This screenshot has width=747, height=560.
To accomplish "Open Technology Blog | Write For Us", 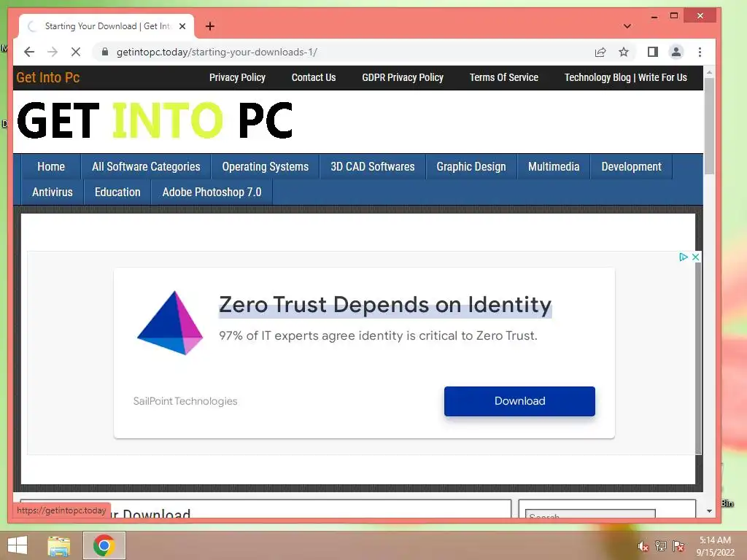I will click(625, 77).
